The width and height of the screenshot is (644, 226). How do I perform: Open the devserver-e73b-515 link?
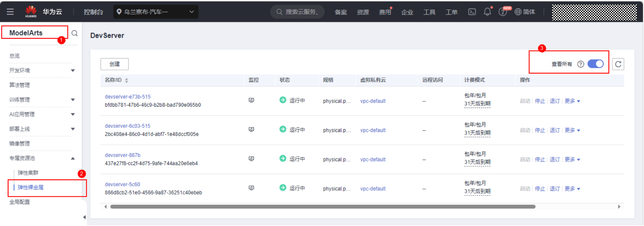pos(128,97)
